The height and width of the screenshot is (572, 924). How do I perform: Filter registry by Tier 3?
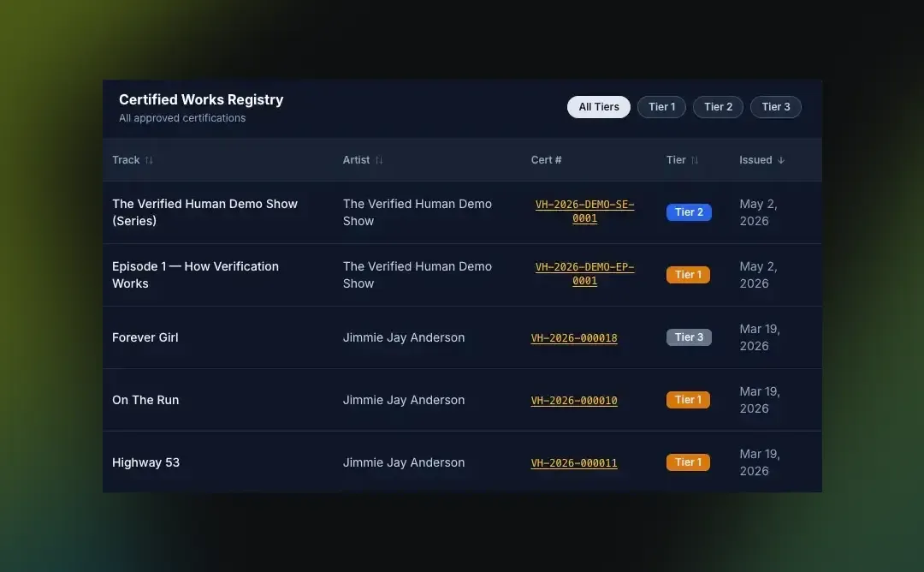click(775, 107)
